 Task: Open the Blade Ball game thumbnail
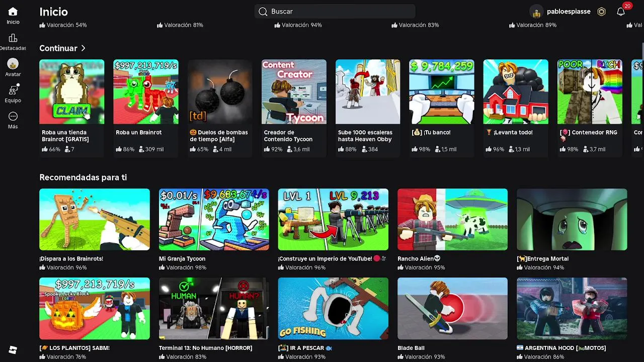click(452, 308)
